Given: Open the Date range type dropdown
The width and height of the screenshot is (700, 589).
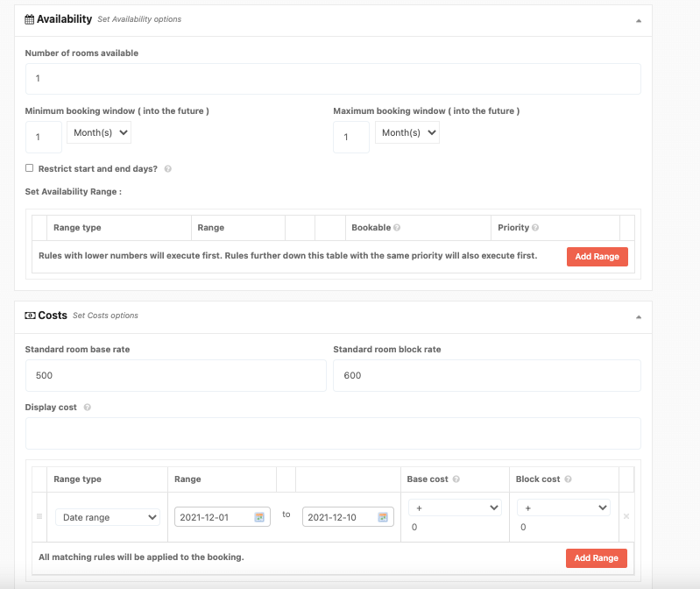Looking at the screenshot, I should (108, 517).
